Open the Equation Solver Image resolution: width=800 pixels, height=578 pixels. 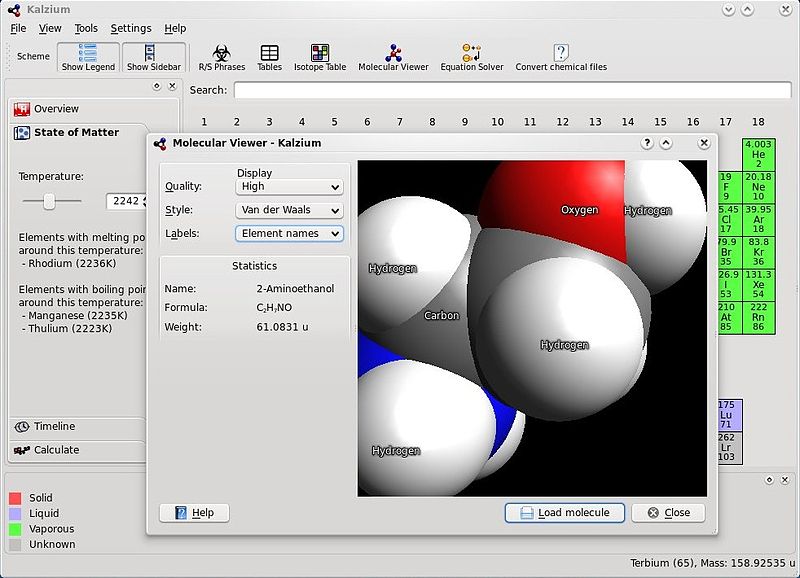tap(472, 57)
